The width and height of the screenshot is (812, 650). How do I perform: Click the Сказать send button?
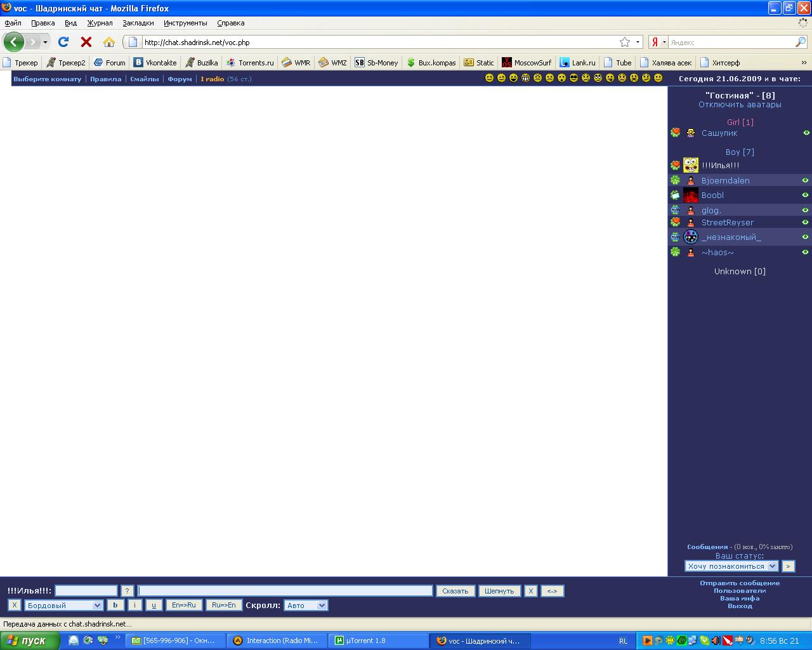(455, 591)
